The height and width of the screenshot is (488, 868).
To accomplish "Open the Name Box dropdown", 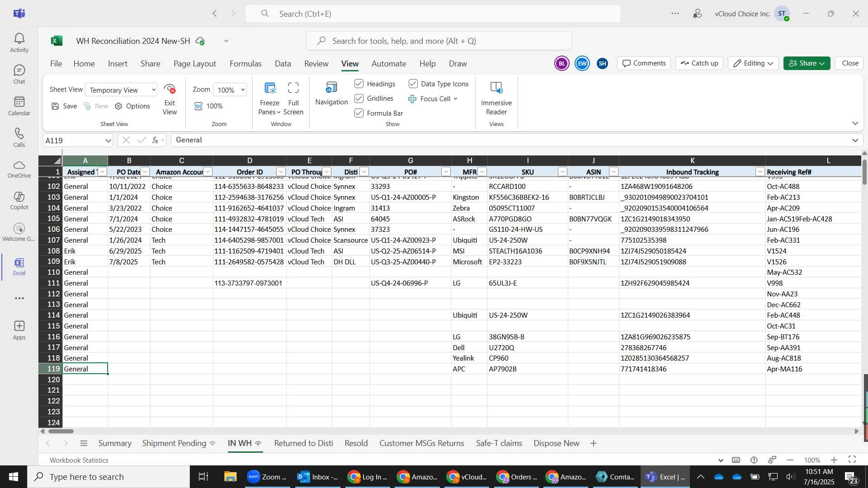I will 108,141.
